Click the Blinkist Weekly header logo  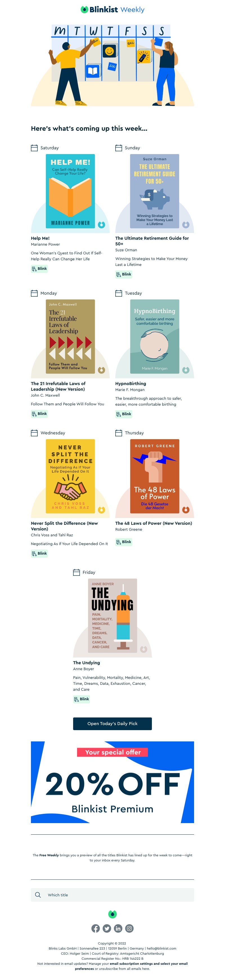point(112,10)
